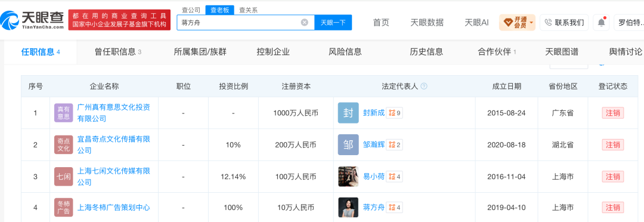The height and width of the screenshot is (222, 644).
Task: Clear the search box text
Action: (x=304, y=23)
